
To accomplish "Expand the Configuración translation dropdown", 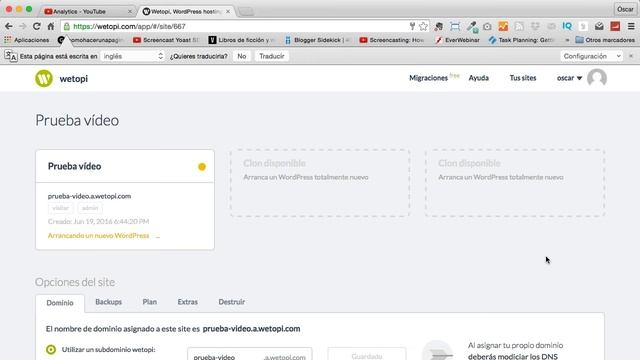I will [x=591, y=56].
